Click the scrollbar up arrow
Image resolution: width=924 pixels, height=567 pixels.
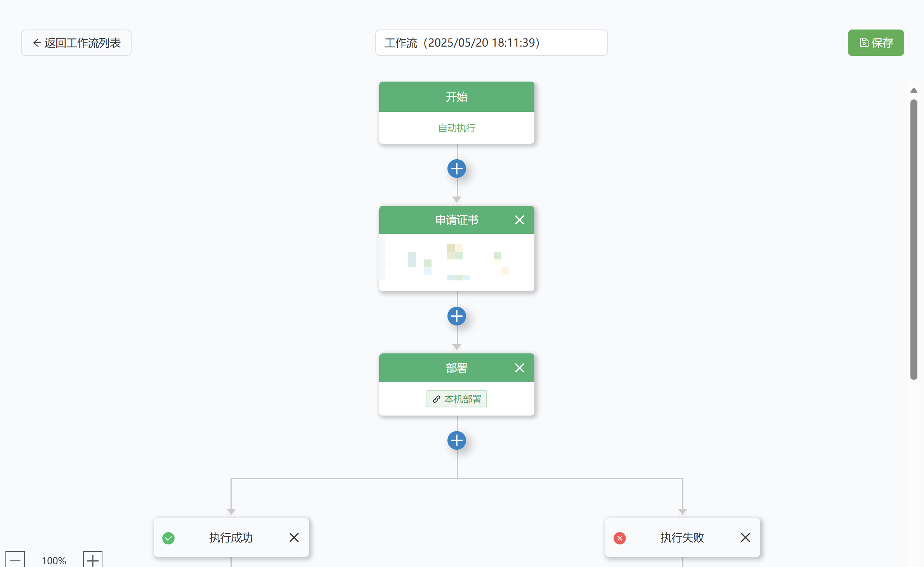click(914, 90)
